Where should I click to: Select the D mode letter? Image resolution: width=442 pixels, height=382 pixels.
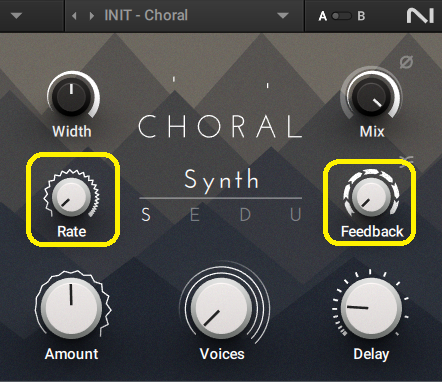(245, 214)
